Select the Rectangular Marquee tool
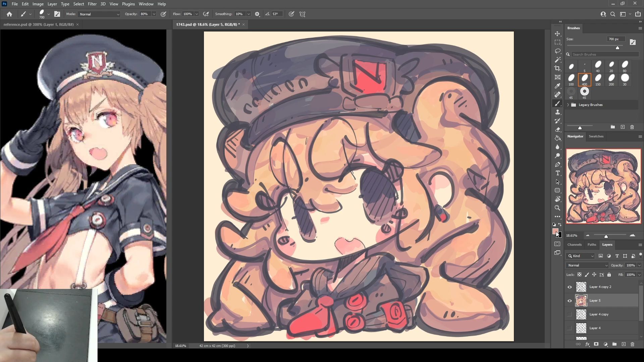Image resolution: width=644 pixels, height=362 pixels. (x=557, y=42)
